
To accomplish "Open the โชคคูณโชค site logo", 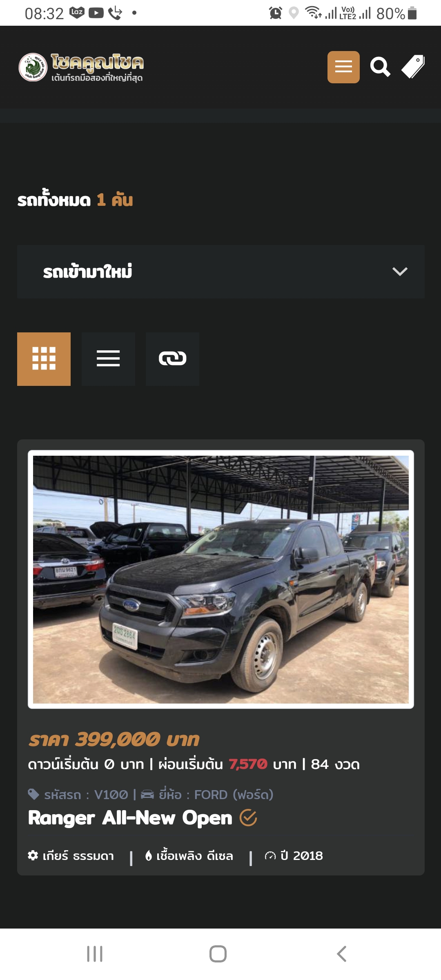I will (x=81, y=67).
